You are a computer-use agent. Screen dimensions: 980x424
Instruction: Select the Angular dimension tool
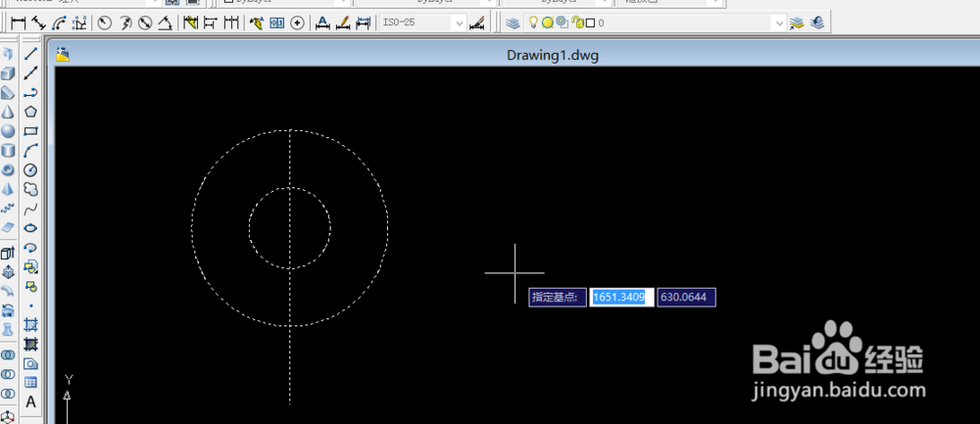(x=165, y=24)
